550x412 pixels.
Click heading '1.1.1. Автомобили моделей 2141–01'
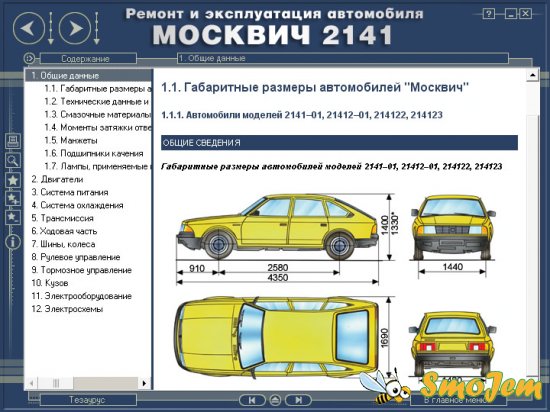tap(302, 115)
